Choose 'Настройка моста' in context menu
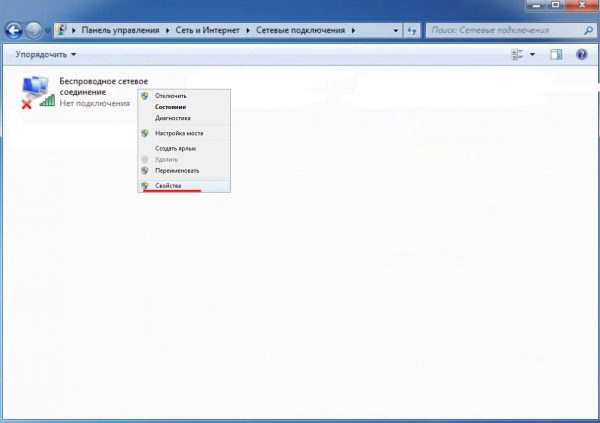The height and width of the screenshot is (423, 600). [x=184, y=133]
